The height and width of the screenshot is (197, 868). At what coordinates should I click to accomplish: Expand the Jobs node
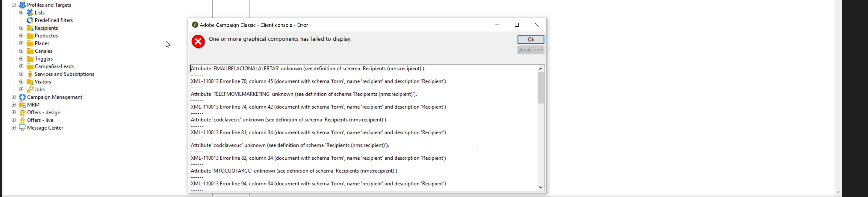click(22, 89)
